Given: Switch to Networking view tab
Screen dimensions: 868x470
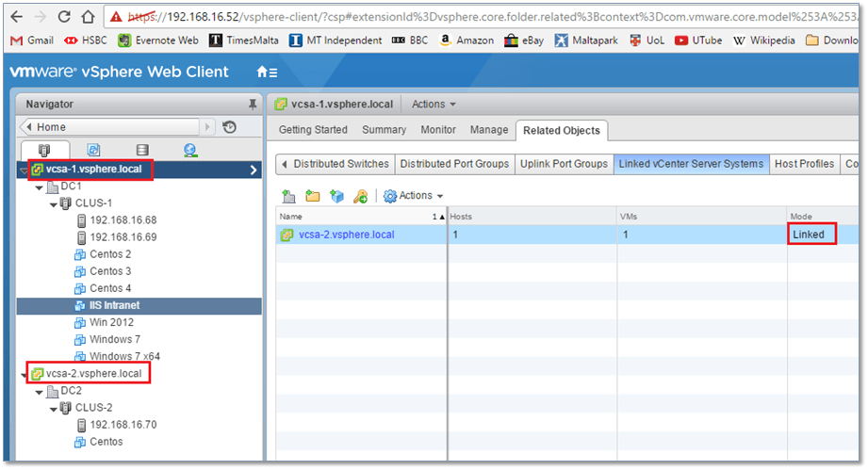Looking at the screenshot, I should [x=190, y=150].
